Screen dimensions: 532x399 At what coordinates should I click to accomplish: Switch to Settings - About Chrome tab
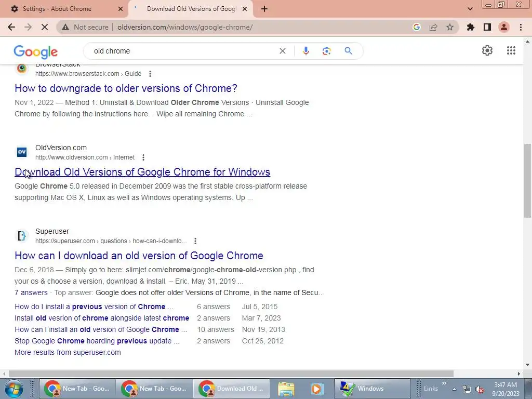tap(64, 9)
